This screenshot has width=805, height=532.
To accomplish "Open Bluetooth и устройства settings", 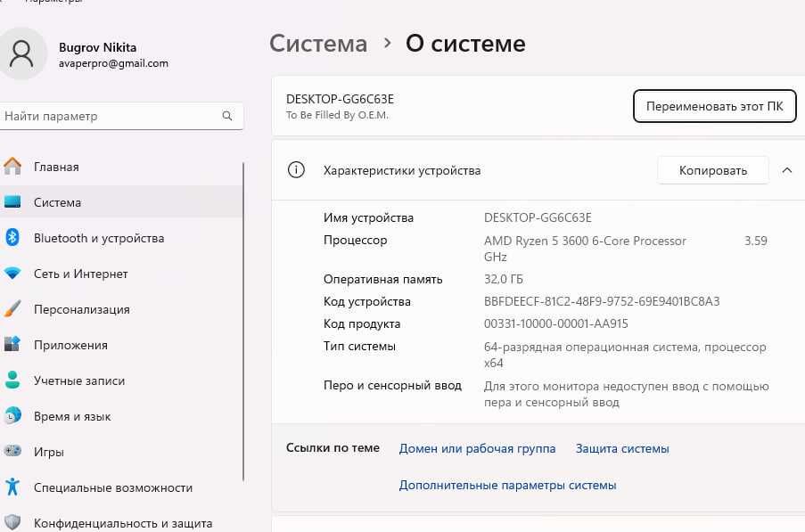I will pyautogui.click(x=121, y=238).
